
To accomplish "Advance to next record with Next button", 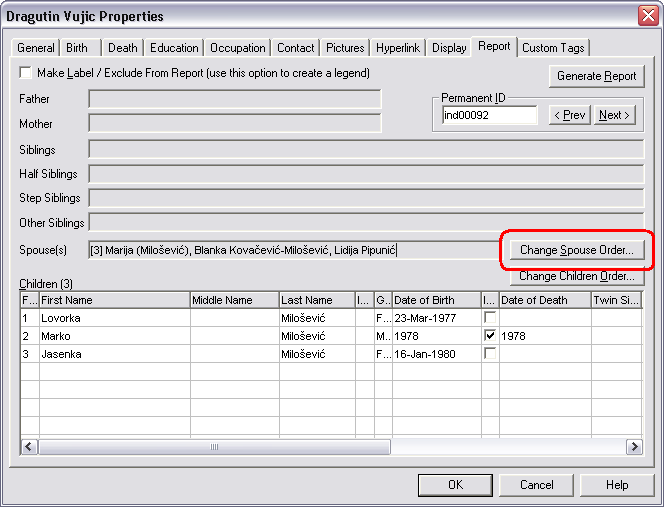I will click(614, 115).
